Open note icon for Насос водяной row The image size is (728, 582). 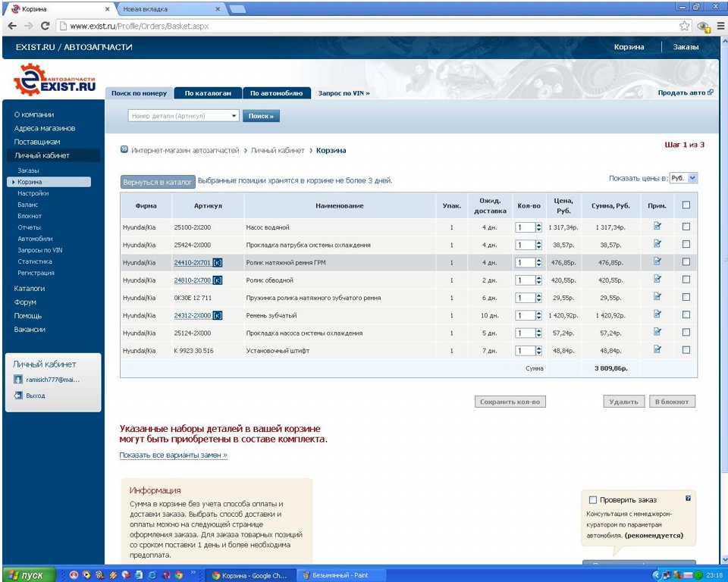[x=657, y=226]
